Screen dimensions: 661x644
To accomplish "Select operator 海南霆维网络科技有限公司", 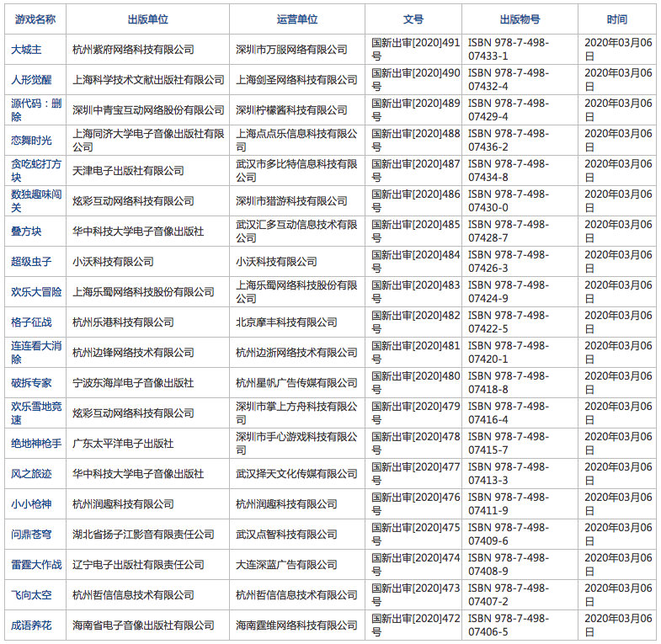I will pyautogui.click(x=296, y=625).
